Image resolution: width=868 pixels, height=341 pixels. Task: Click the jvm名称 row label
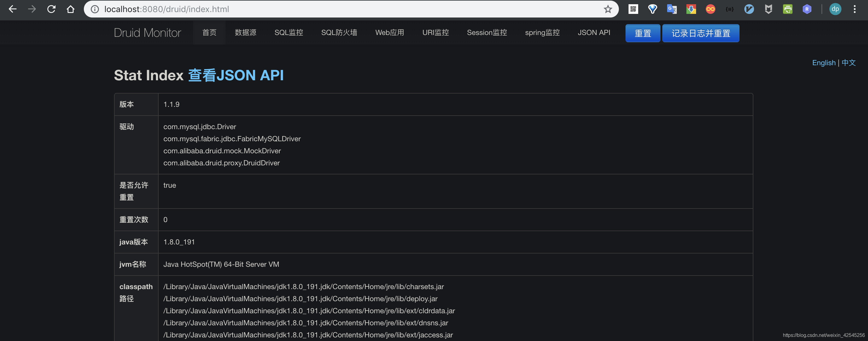coord(132,264)
